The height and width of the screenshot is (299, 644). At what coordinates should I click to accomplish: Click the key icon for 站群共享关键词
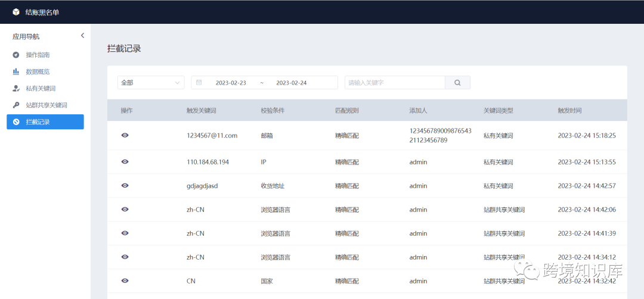[x=16, y=105]
